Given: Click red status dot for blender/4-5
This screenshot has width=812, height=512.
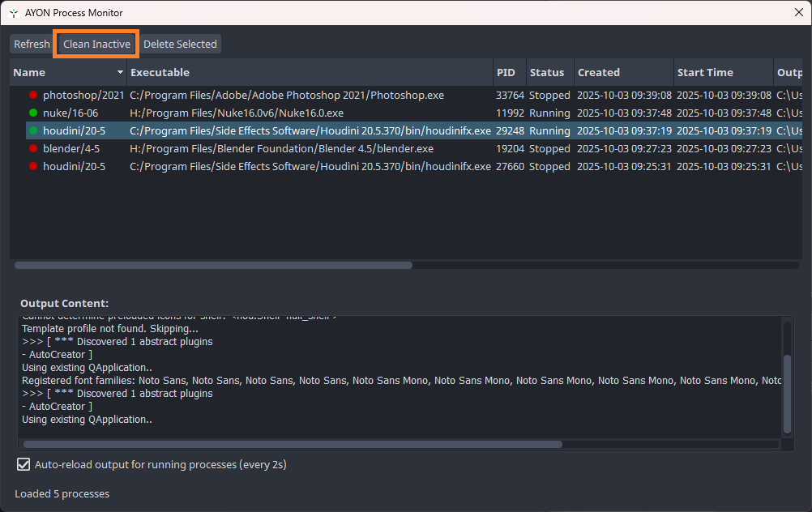Looking at the screenshot, I should (x=33, y=148).
